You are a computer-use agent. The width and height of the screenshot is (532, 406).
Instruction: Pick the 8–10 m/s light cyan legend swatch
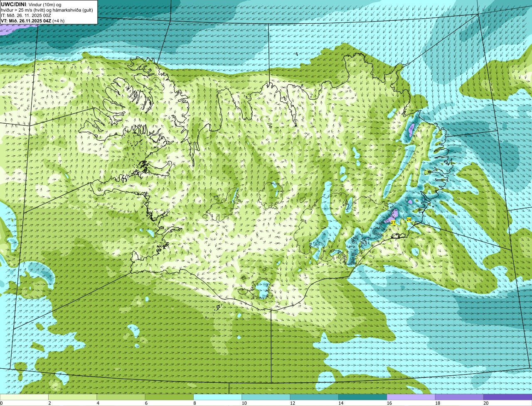click(217, 397)
